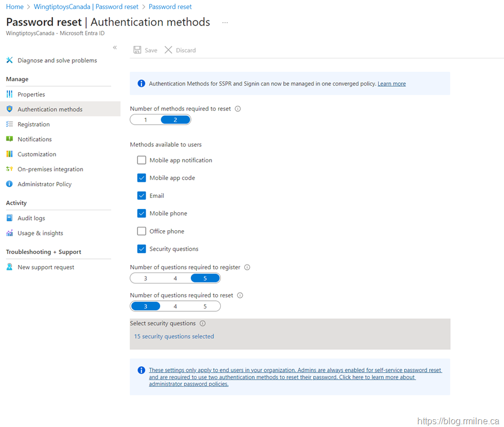Click the Properties bars icon in sidebar
This screenshot has height=427, width=504.
point(9,95)
